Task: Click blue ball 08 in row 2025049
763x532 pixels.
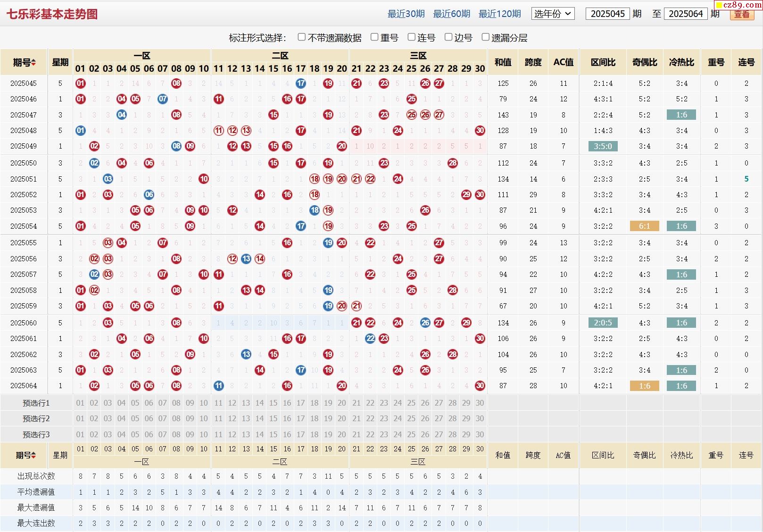Action: pyautogui.click(x=176, y=146)
